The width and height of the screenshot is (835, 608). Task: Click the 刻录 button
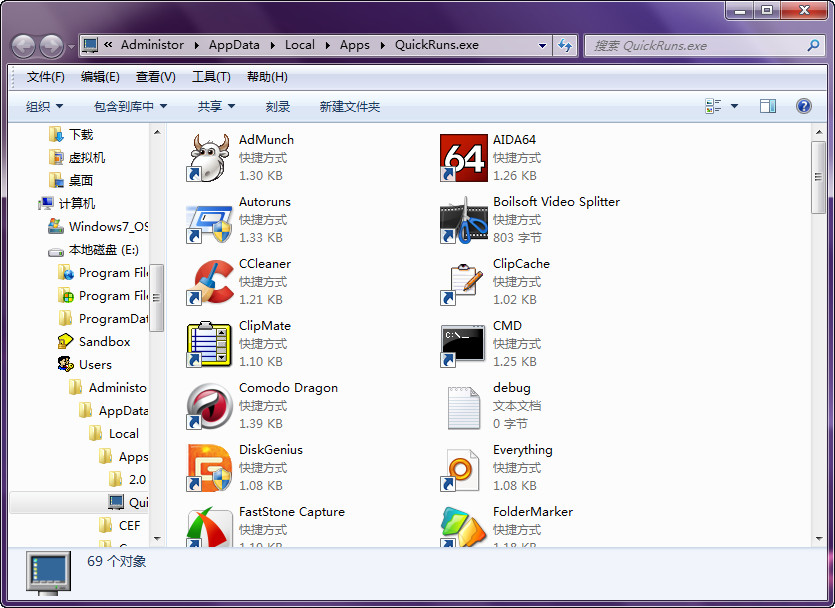click(277, 106)
